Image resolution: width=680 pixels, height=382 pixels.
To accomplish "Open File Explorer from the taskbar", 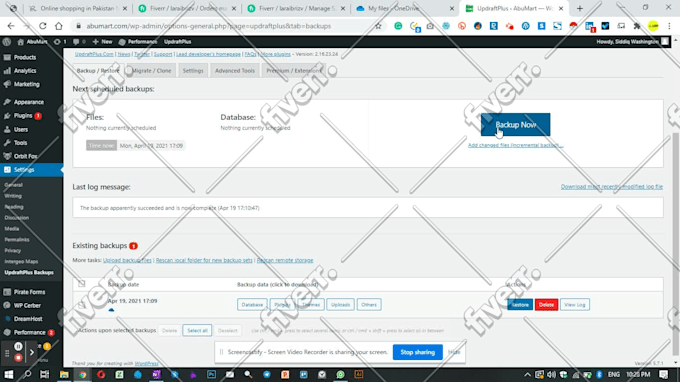I will pos(64,374).
